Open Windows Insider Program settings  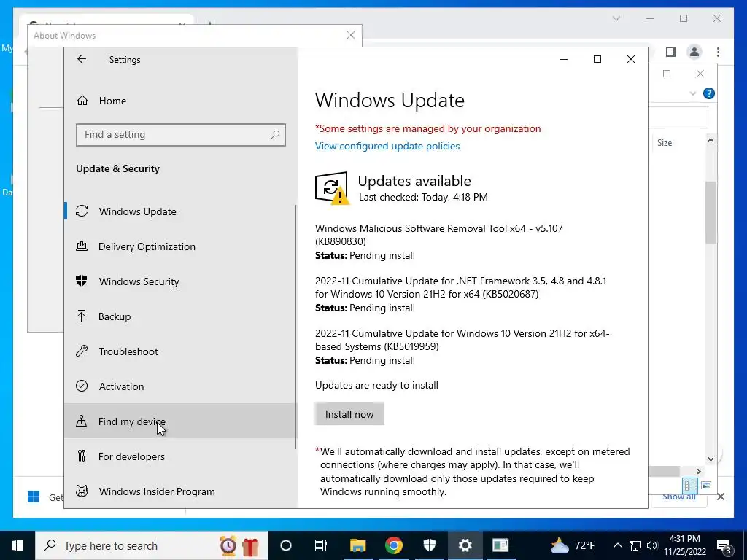[181, 491]
